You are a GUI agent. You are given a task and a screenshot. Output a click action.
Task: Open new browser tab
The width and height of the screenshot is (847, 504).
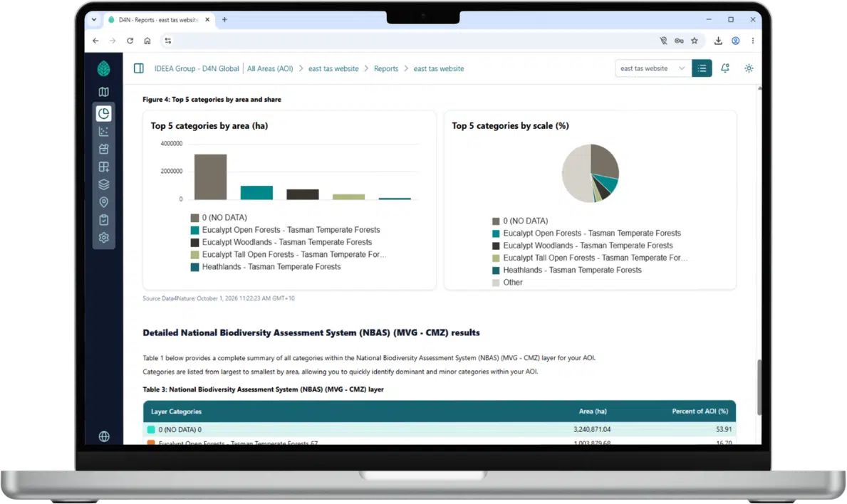[224, 19]
